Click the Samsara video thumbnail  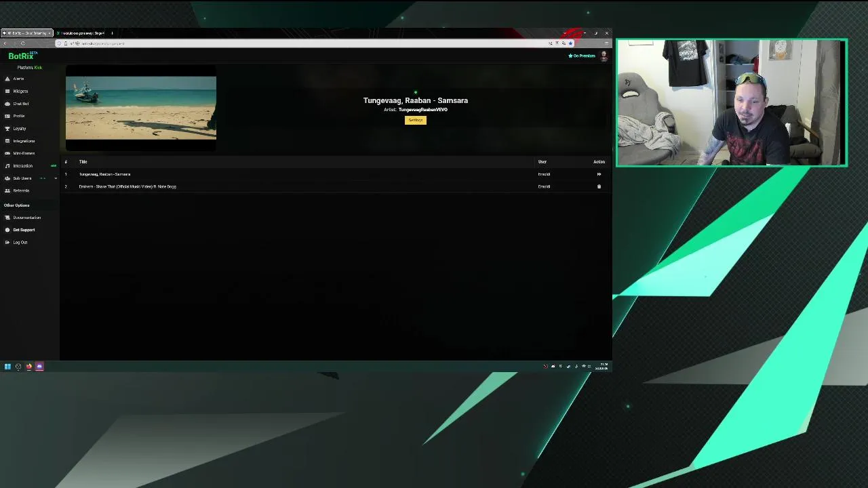pyautogui.click(x=141, y=108)
